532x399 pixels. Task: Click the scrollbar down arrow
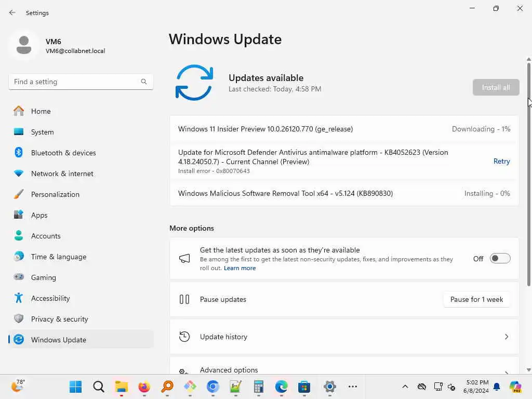[528, 370]
